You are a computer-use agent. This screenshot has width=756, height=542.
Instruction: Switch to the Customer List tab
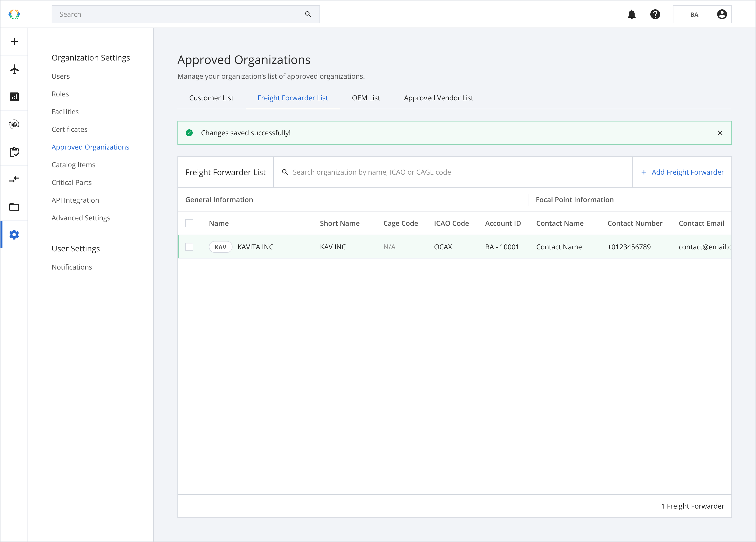click(211, 98)
